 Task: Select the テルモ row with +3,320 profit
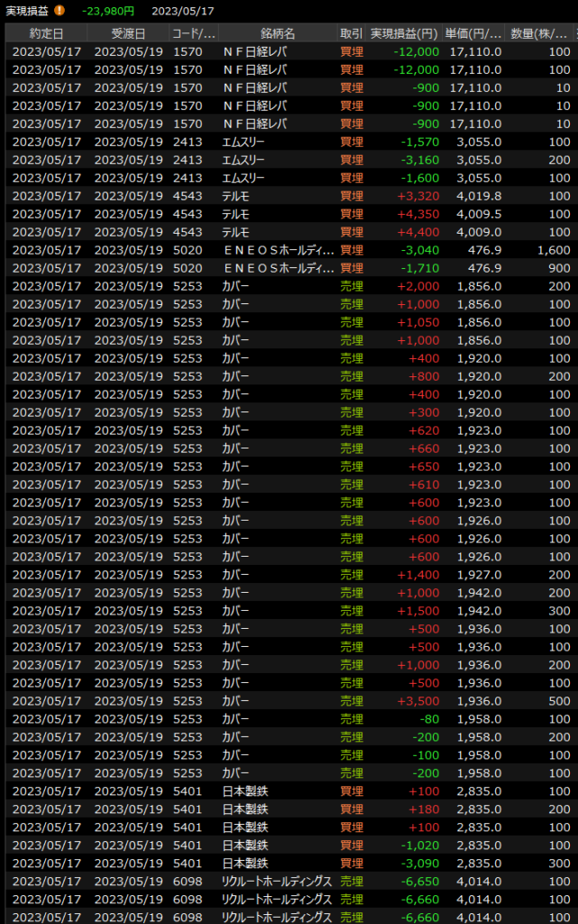click(289, 196)
